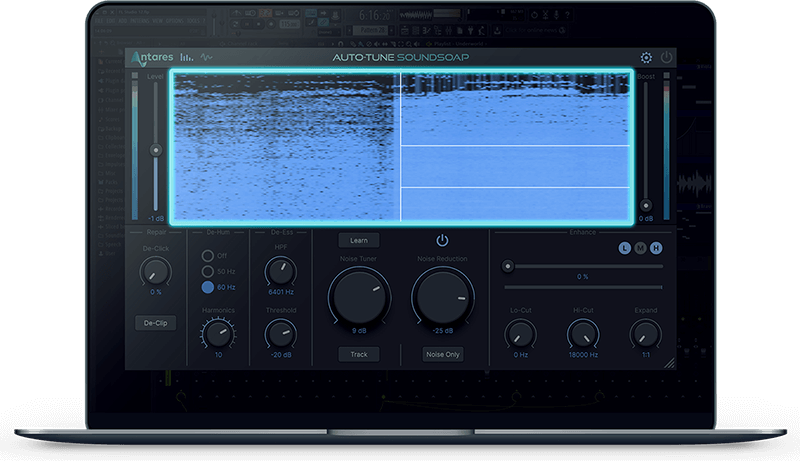Viewport: 800px width, 461px height.
Task: Enable the L enhance band
Action: point(624,248)
